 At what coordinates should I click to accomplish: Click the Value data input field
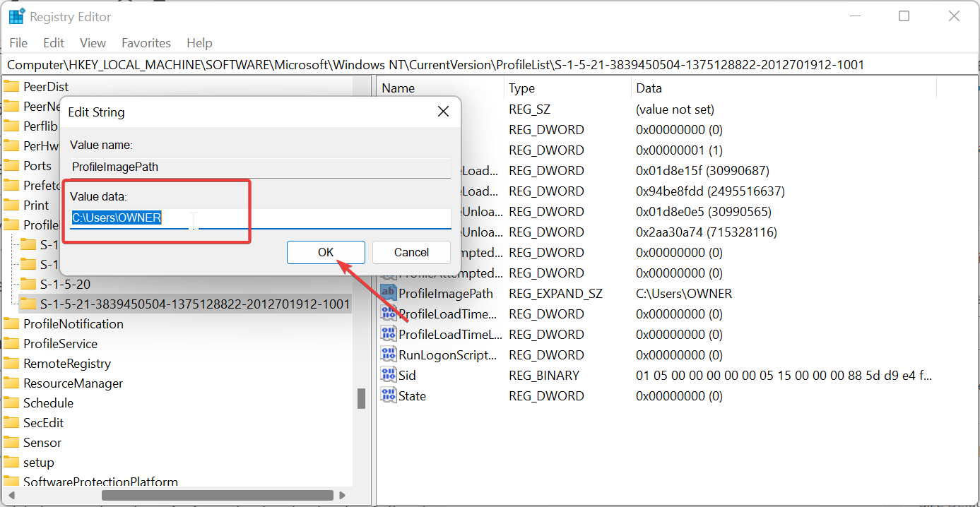pyautogui.click(x=260, y=218)
